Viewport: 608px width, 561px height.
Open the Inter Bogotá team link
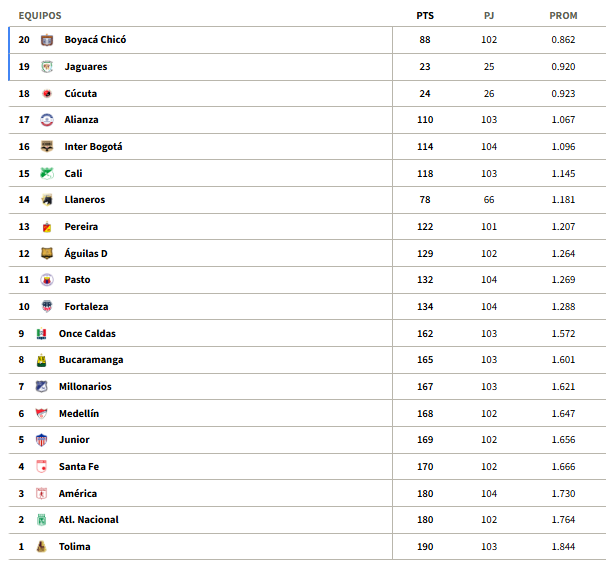[x=93, y=147]
